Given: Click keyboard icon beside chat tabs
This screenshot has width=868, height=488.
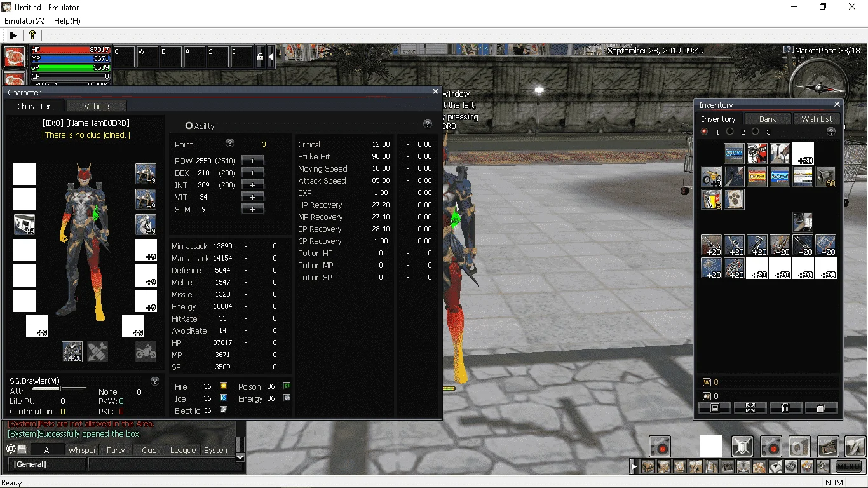Looking at the screenshot, I should coord(22,449).
